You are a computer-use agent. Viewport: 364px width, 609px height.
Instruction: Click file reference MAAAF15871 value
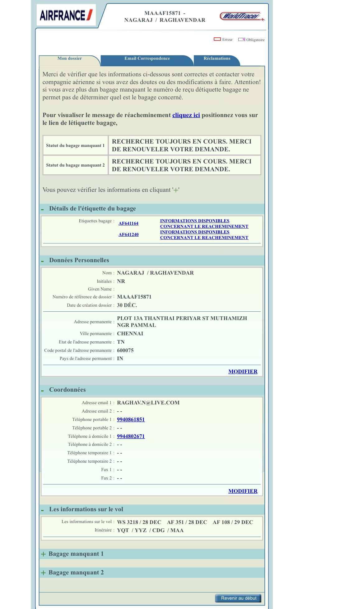[x=134, y=297]
